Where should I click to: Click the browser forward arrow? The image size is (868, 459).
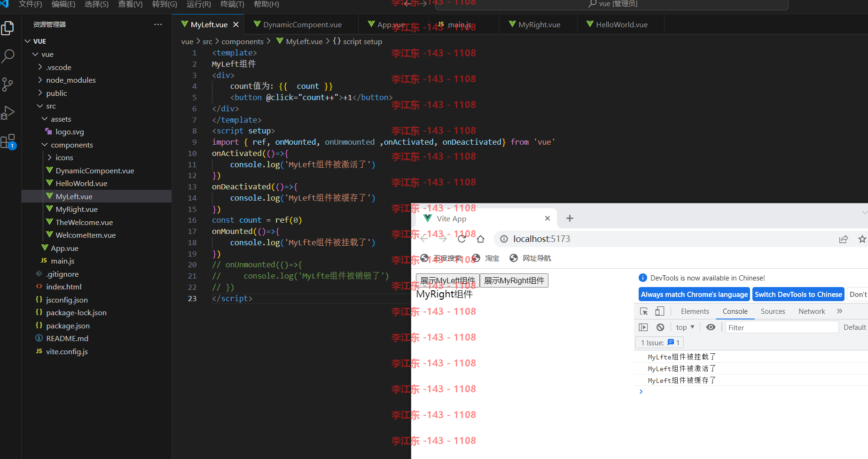pos(443,239)
